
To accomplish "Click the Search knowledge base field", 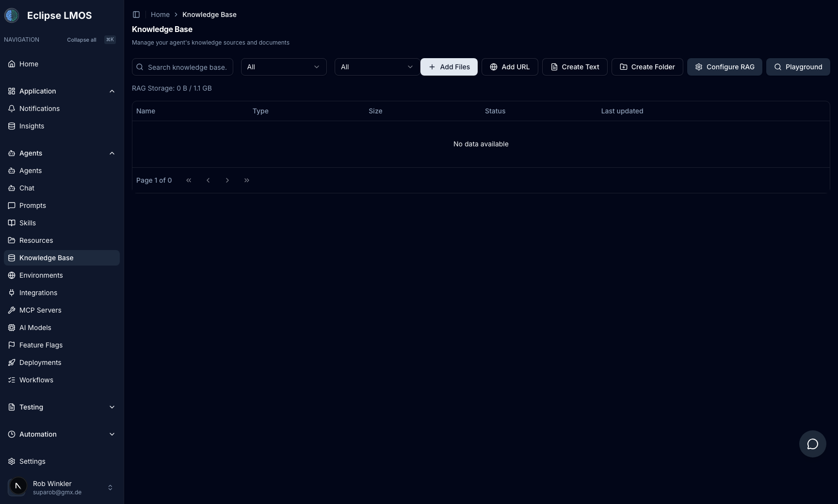I will (182, 67).
